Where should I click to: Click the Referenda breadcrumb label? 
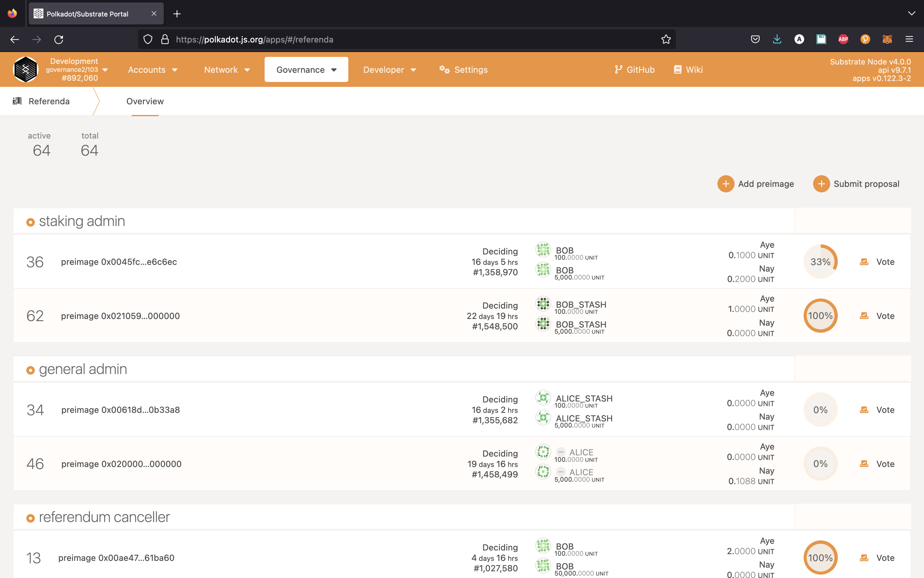pos(49,101)
